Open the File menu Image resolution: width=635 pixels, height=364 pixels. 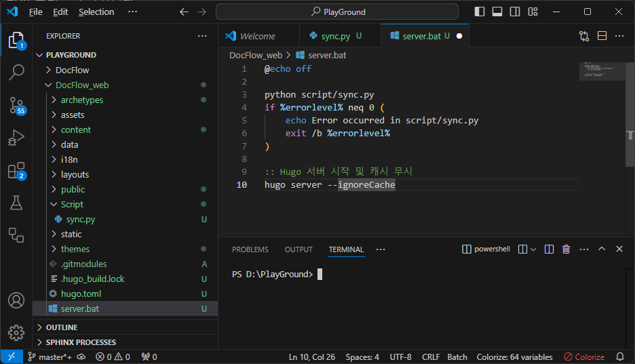pyautogui.click(x=36, y=12)
